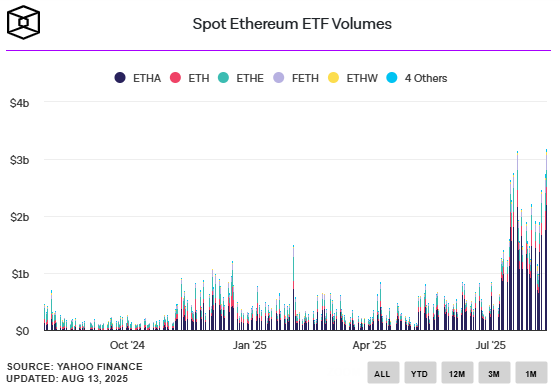Toggle the red ETH legend dot
Image resolution: width=560 pixels, height=388 pixels.
[175, 78]
